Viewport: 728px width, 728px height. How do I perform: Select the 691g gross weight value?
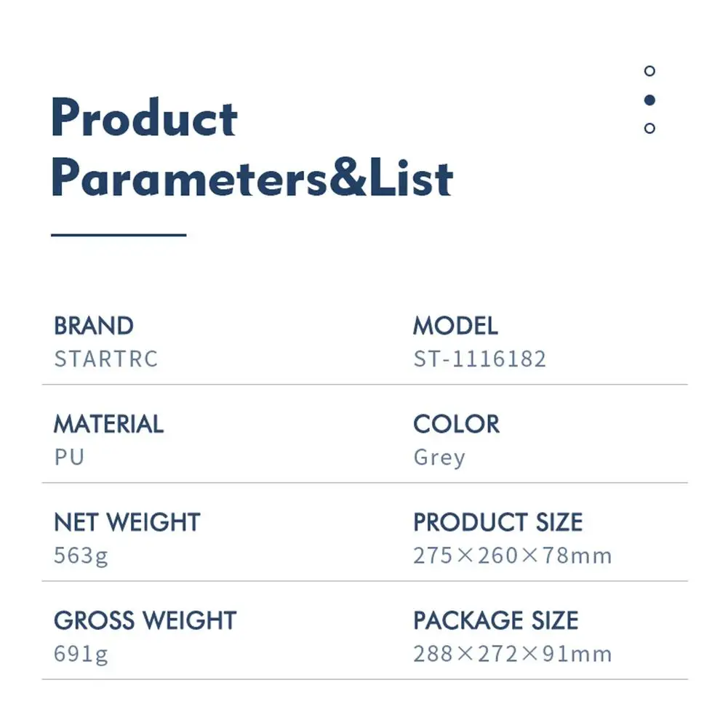pos(81,655)
